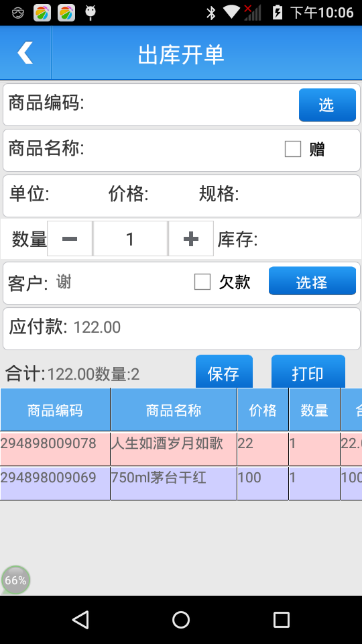Screen dimensions: 362x644
Task: Tap the Wi-Fi status bar icon
Action: pyautogui.click(x=231, y=12)
